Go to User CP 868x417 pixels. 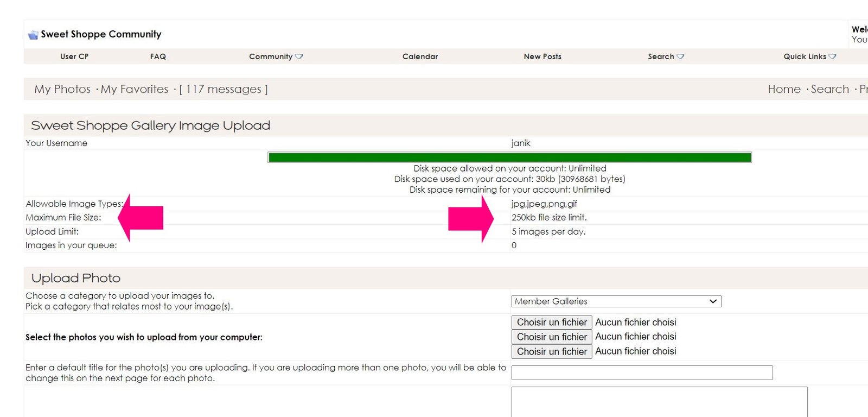pyautogui.click(x=74, y=56)
